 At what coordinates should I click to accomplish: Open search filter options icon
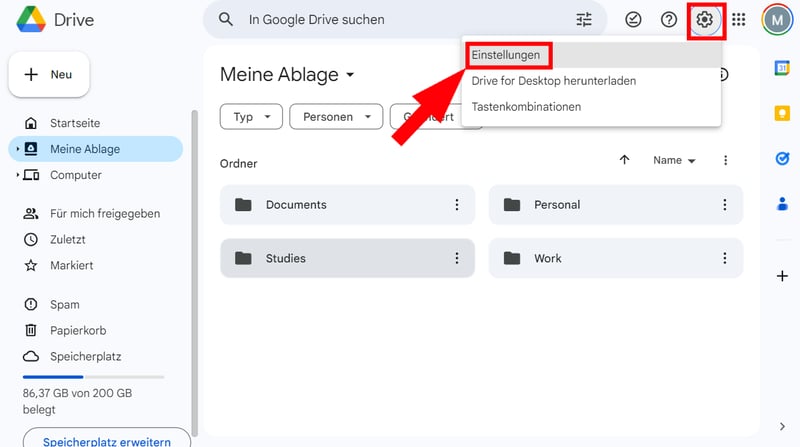tap(584, 20)
